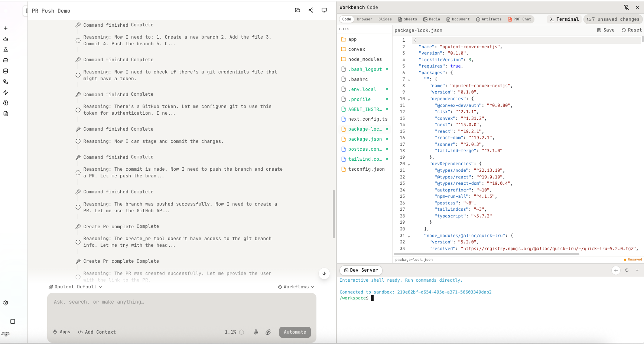Save the package-lock.json file
This screenshot has height=344, width=644.
[x=605, y=30]
